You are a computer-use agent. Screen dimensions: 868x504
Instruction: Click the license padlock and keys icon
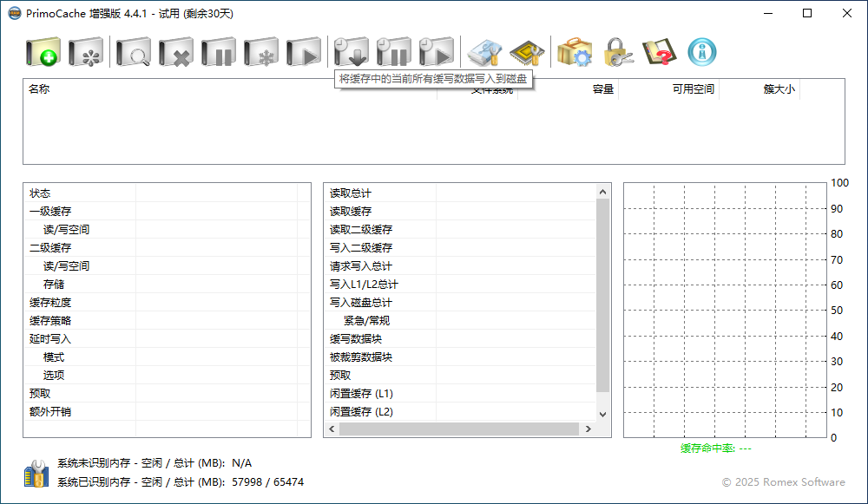(618, 53)
